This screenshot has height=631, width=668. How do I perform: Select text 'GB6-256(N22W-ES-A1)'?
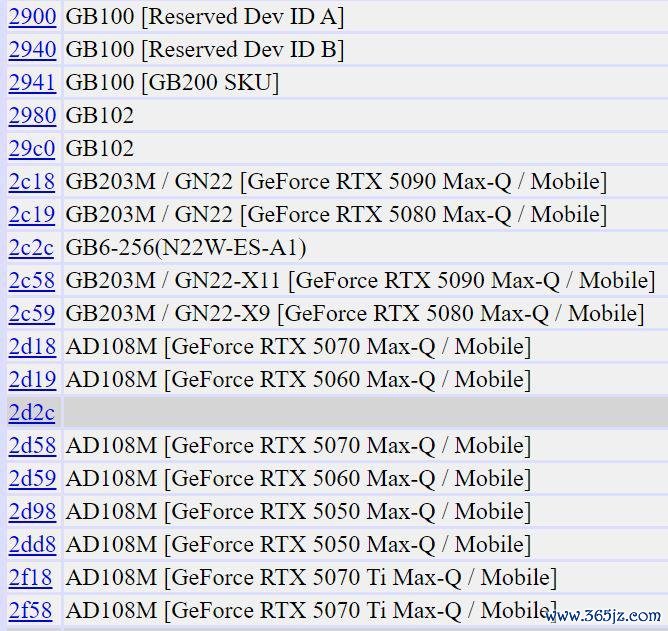coord(186,248)
